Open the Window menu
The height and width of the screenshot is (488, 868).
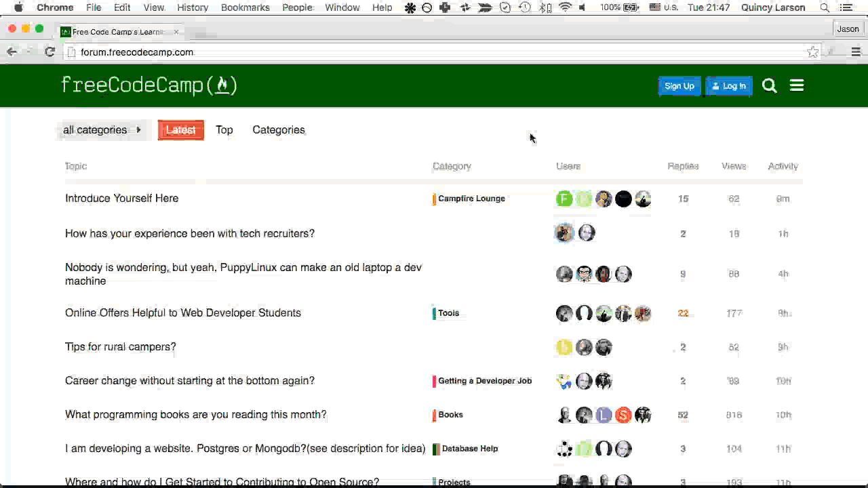click(342, 7)
